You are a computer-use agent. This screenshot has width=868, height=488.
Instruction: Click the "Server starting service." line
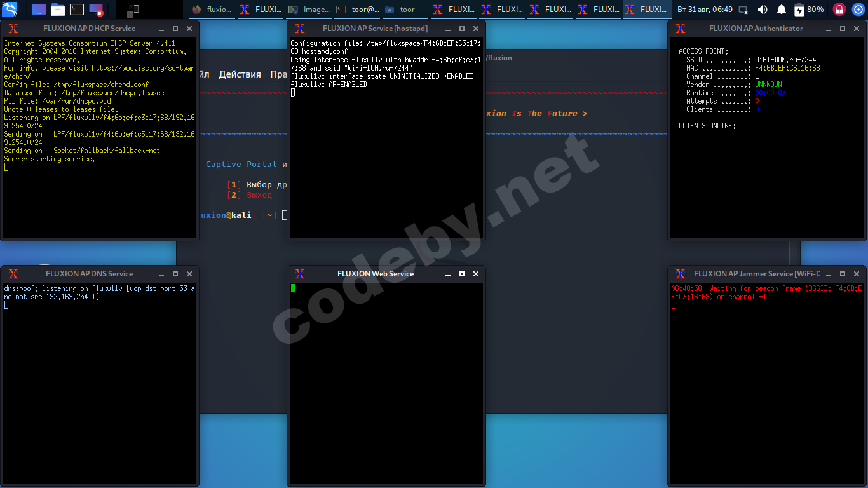tap(50, 159)
